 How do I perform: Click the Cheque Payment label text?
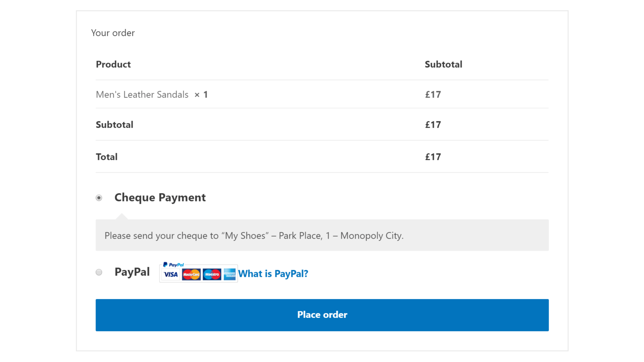point(160,197)
